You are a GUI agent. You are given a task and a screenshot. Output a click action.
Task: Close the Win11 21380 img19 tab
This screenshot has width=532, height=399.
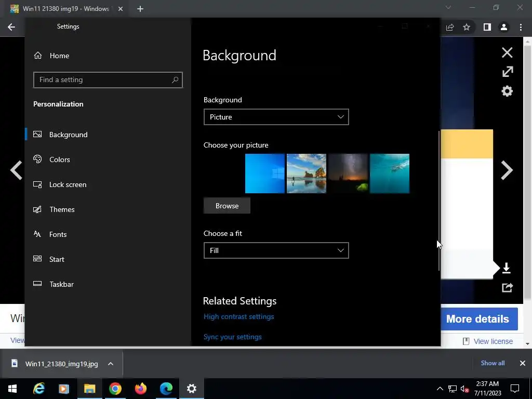point(121,9)
